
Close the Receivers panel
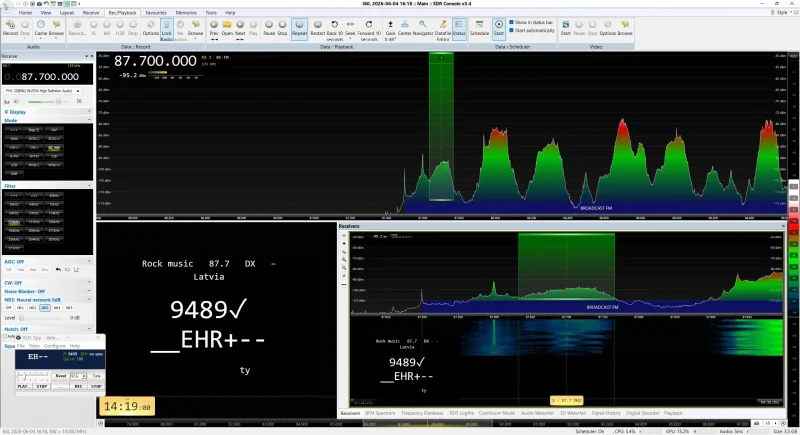point(784,226)
